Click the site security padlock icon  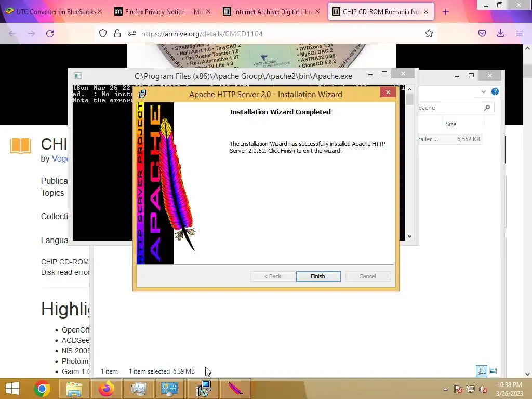117,33
